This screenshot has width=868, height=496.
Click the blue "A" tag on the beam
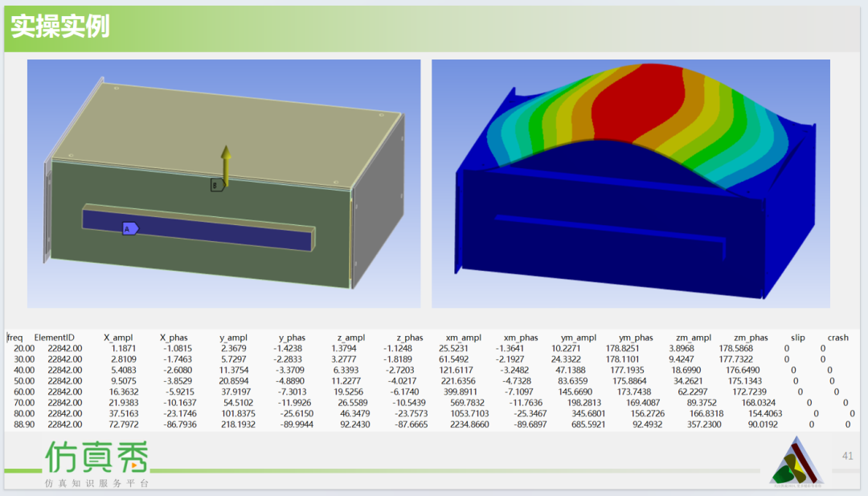[x=129, y=228]
